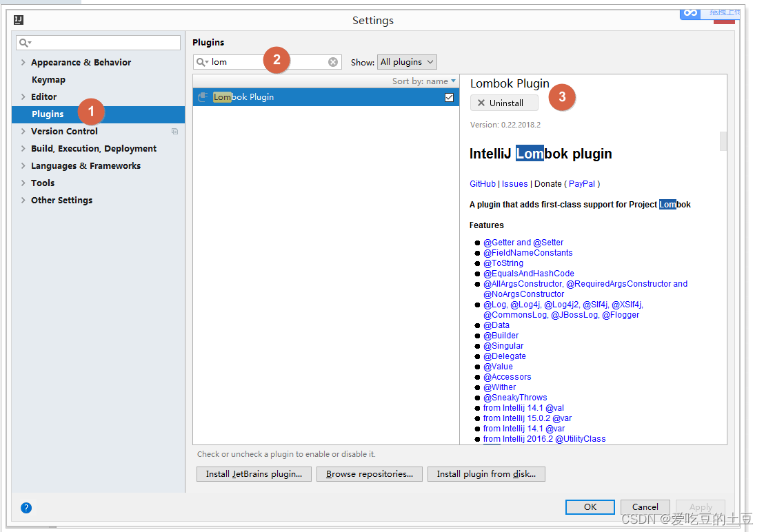Select the Editor settings category

(44, 97)
